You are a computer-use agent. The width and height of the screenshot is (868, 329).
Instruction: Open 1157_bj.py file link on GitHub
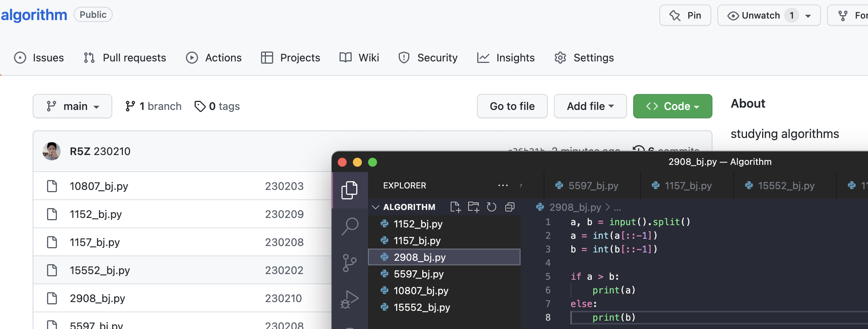point(95,242)
